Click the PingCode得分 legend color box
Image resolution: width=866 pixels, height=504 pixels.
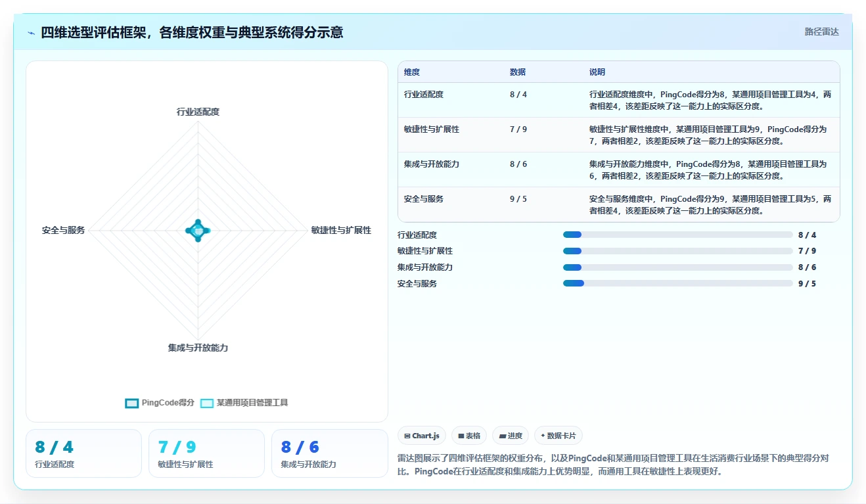pos(131,403)
